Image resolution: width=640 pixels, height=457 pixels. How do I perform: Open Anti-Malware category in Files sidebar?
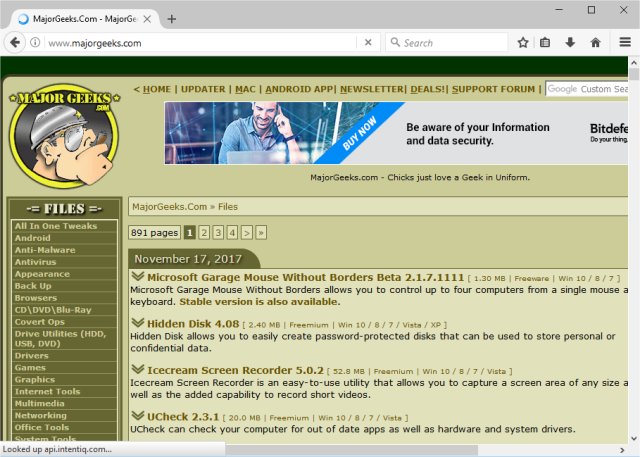45,250
